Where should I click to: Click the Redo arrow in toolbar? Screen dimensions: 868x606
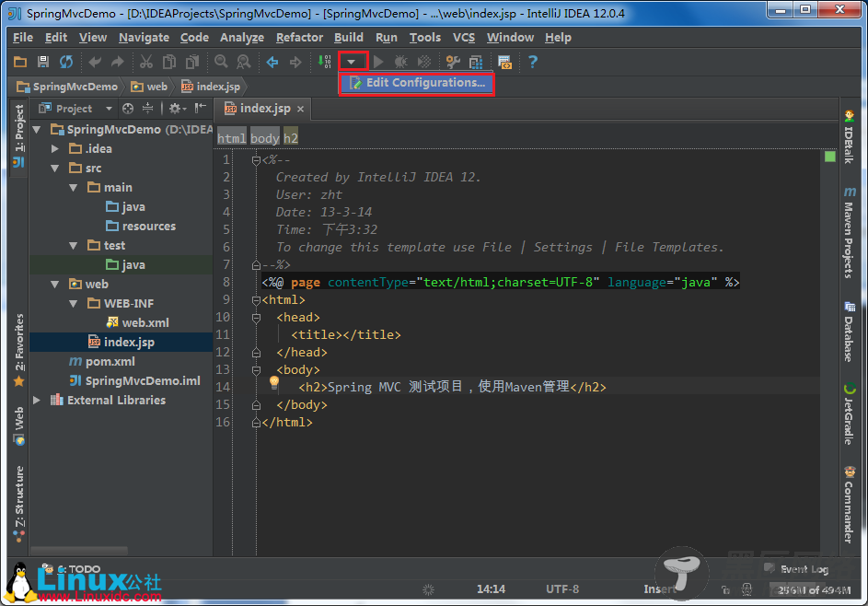click(x=117, y=62)
